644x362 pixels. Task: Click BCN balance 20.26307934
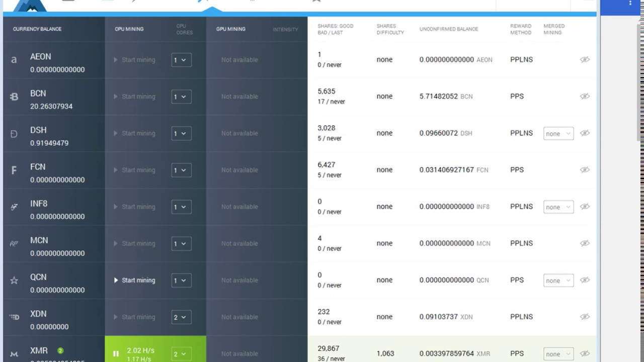[51, 106]
